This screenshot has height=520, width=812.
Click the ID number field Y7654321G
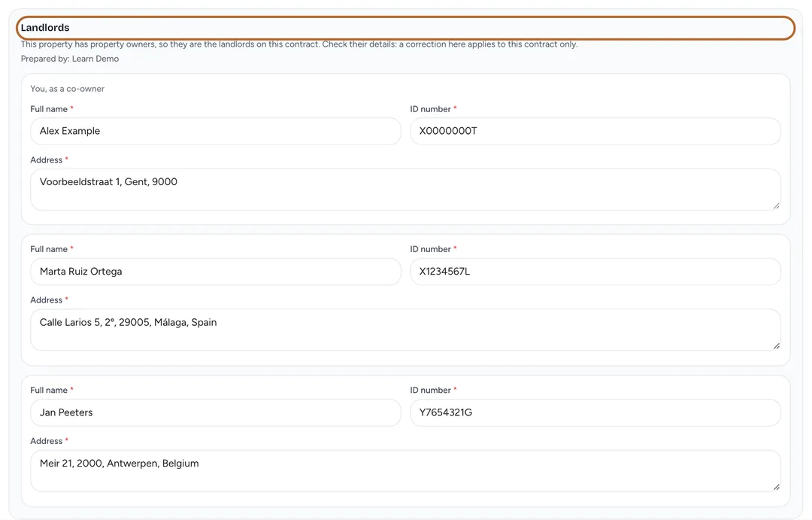pyautogui.click(x=595, y=412)
